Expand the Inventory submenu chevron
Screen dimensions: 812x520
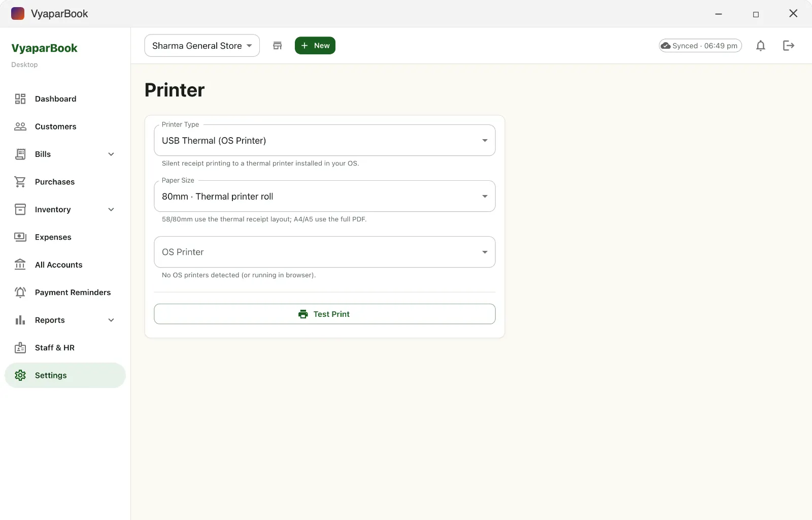click(111, 209)
